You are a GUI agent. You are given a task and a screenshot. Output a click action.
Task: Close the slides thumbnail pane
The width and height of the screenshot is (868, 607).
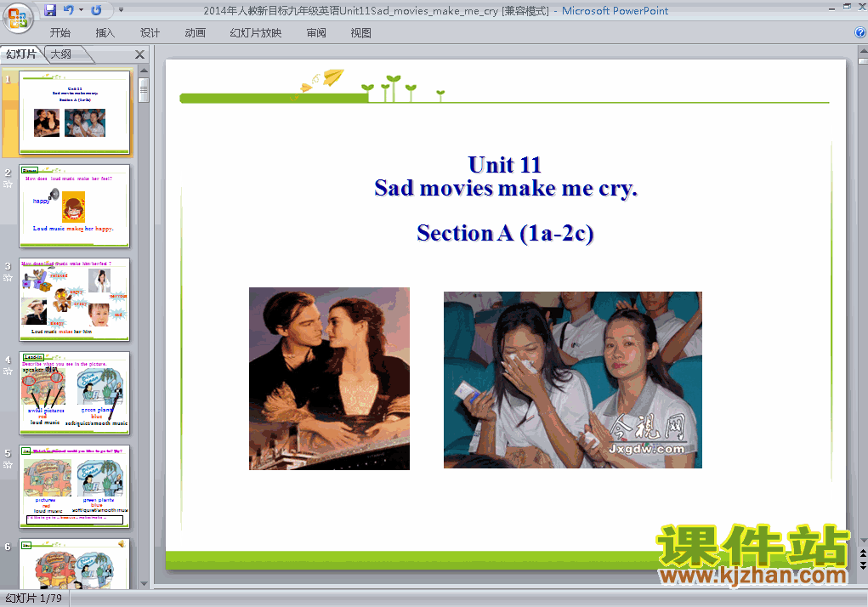click(139, 54)
